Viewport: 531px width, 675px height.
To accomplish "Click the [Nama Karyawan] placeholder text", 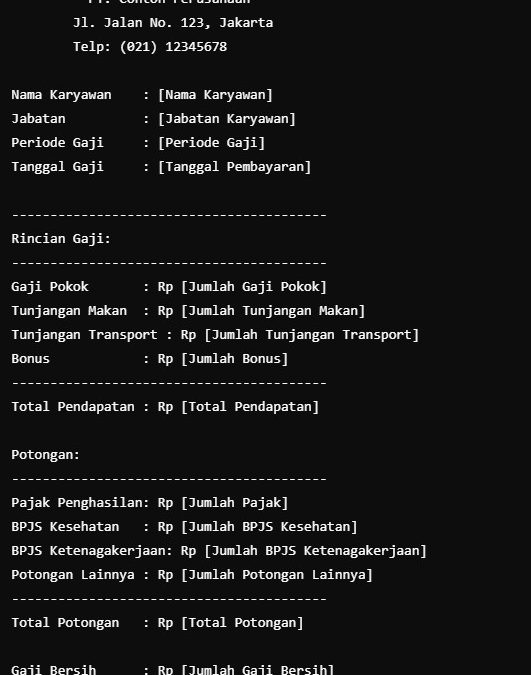I will tap(215, 95).
